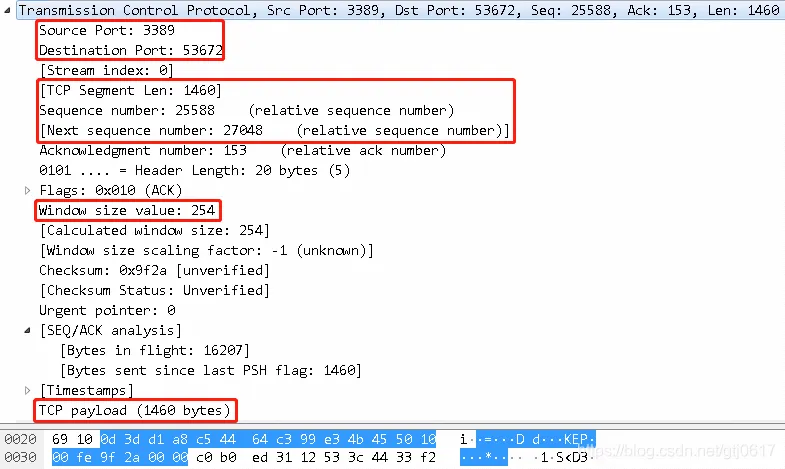Collapse the [SEQ/ACK analysis] node

[28, 330]
